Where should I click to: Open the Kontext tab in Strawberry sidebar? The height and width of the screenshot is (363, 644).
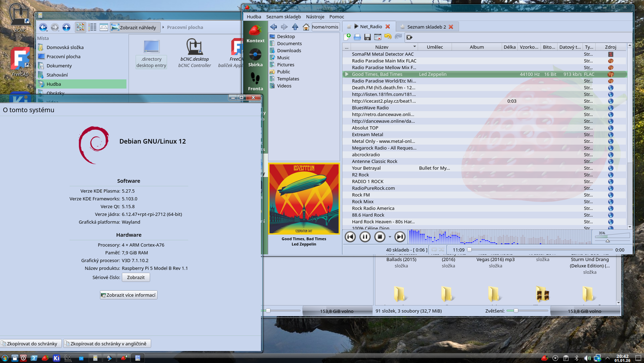pos(255,33)
